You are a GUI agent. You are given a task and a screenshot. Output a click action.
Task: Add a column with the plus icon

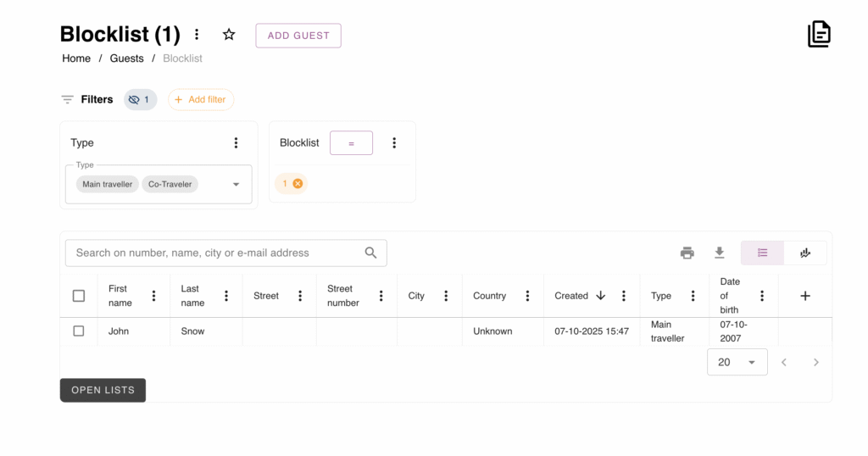[805, 296]
